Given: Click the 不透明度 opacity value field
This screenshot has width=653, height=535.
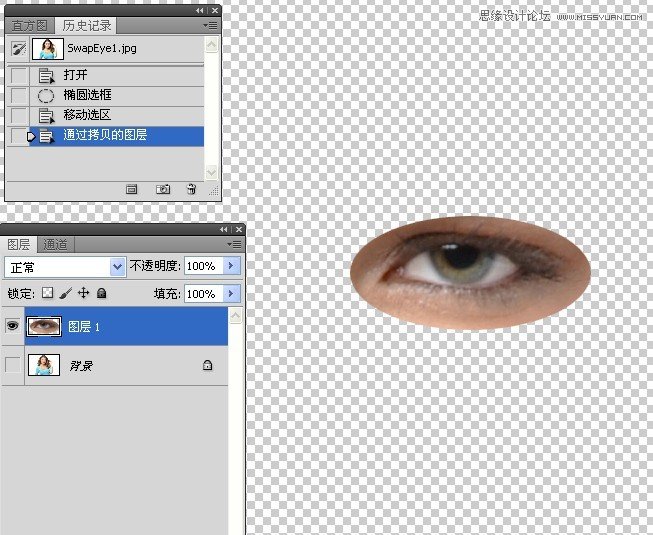Looking at the screenshot, I should pos(204,266).
